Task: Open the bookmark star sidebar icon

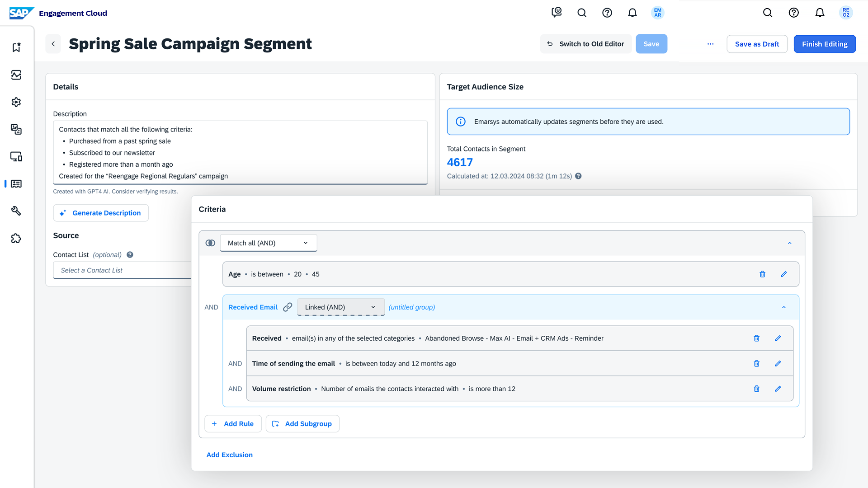Action: coord(16,47)
